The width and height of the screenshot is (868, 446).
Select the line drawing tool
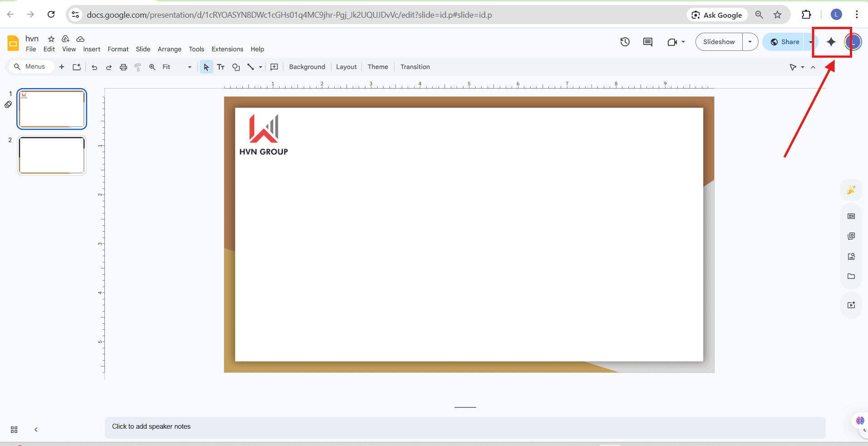coord(251,67)
